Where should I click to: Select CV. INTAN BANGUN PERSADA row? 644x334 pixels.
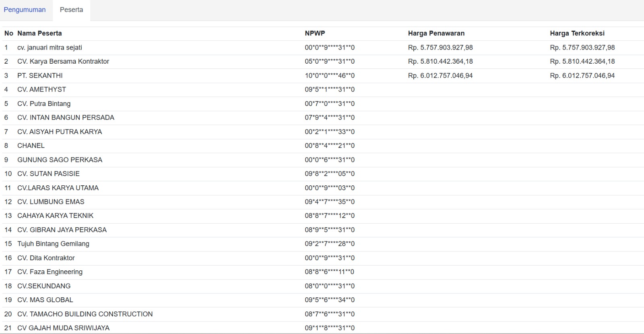coord(322,118)
